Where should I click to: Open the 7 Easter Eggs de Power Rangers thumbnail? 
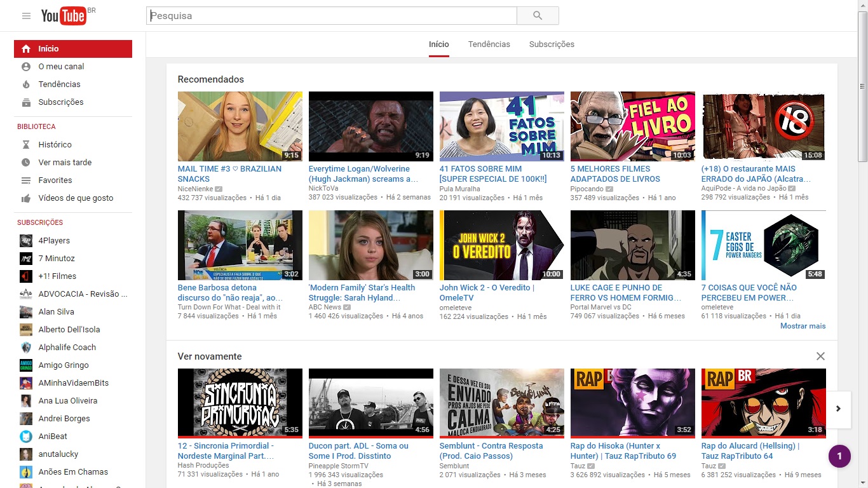pyautogui.click(x=764, y=245)
